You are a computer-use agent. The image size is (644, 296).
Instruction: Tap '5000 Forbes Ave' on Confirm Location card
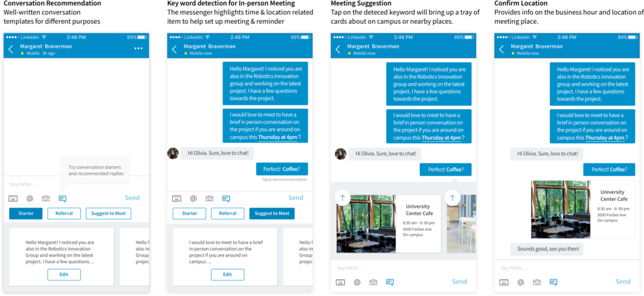coord(612,215)
